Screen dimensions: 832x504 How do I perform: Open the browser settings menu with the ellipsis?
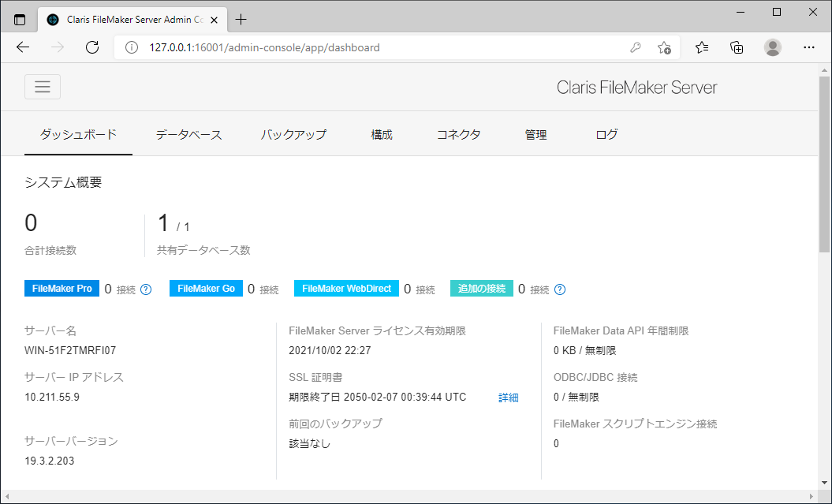click(809, 47)
